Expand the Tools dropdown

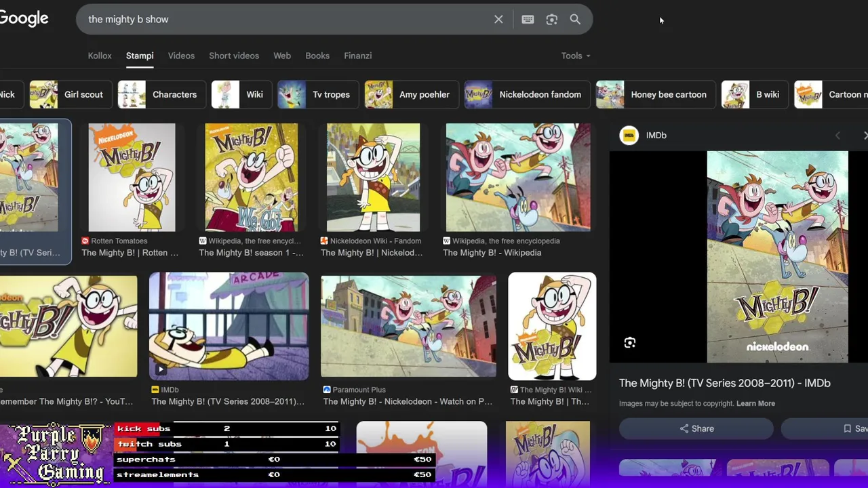tap(576, 56)
